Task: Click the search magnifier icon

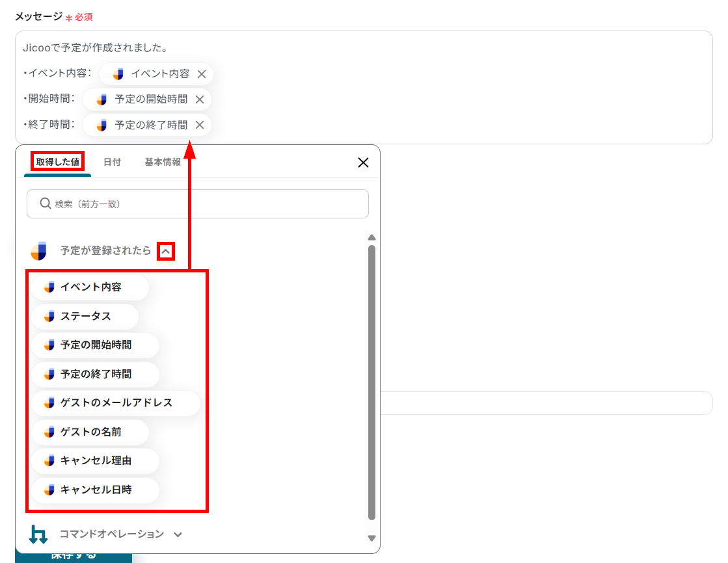Action: click(45, 203)
